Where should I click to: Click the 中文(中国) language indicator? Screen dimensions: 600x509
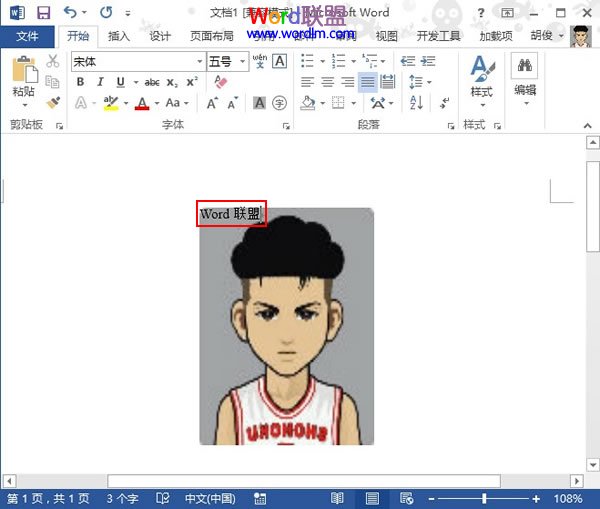[x=210, y=498]
